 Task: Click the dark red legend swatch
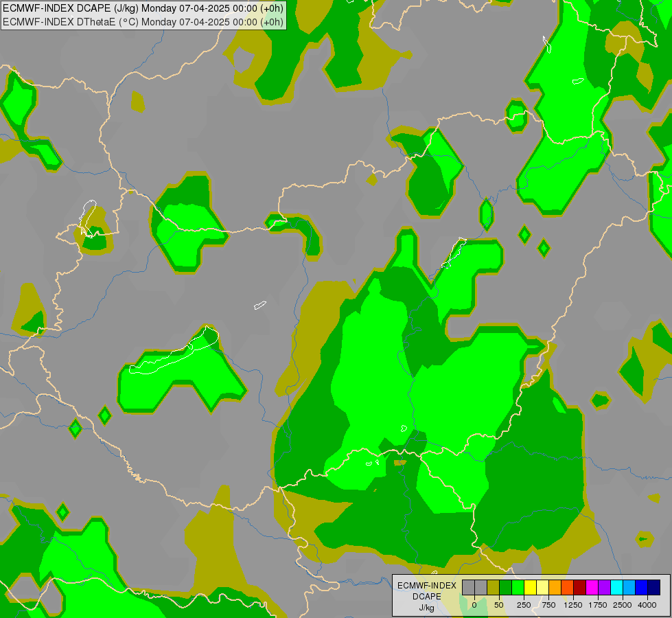tap(580, 587)
